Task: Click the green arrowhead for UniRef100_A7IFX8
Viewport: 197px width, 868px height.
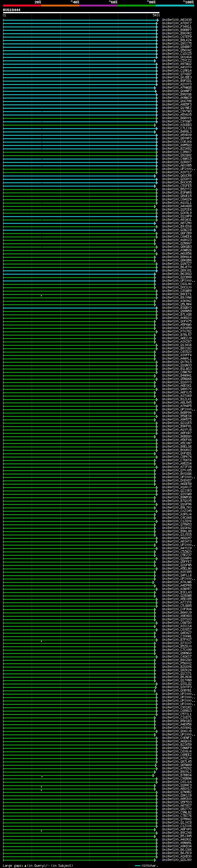Action: pyautogui.click(x=157, y=467)
